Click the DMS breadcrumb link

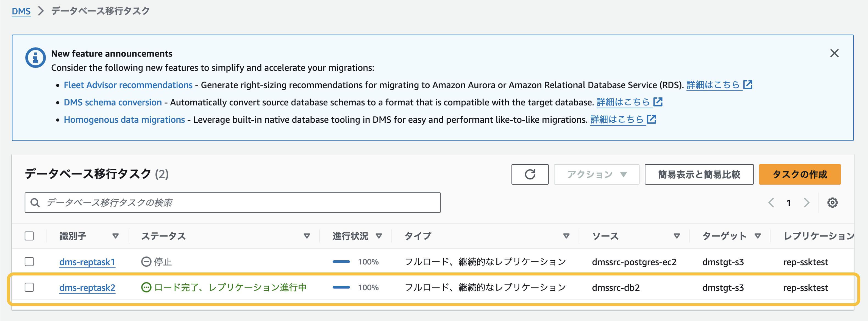[x=21, y=11]
